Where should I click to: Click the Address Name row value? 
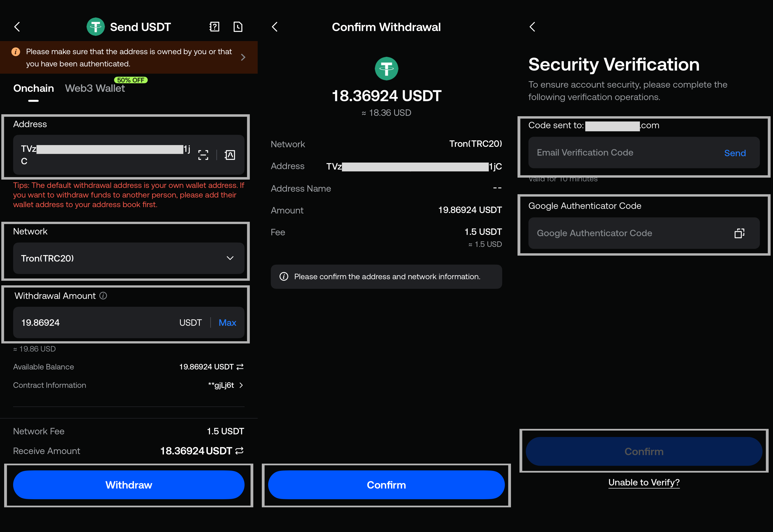click(x=497, y=188)
